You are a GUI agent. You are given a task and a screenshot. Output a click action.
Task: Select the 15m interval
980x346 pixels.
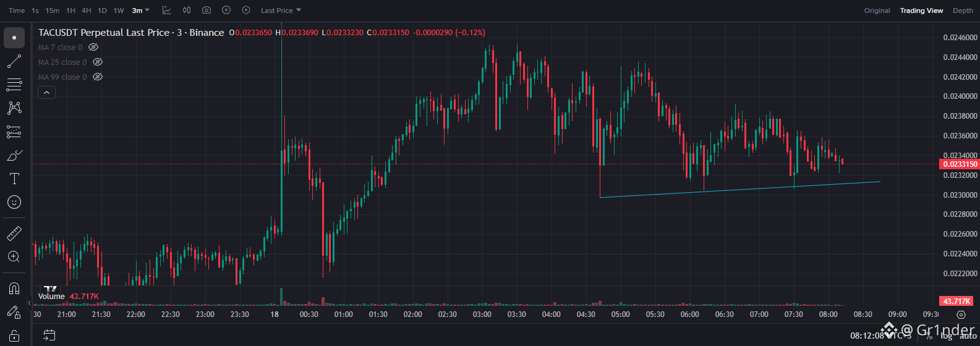pyautogui.click(x=53, y=11)
